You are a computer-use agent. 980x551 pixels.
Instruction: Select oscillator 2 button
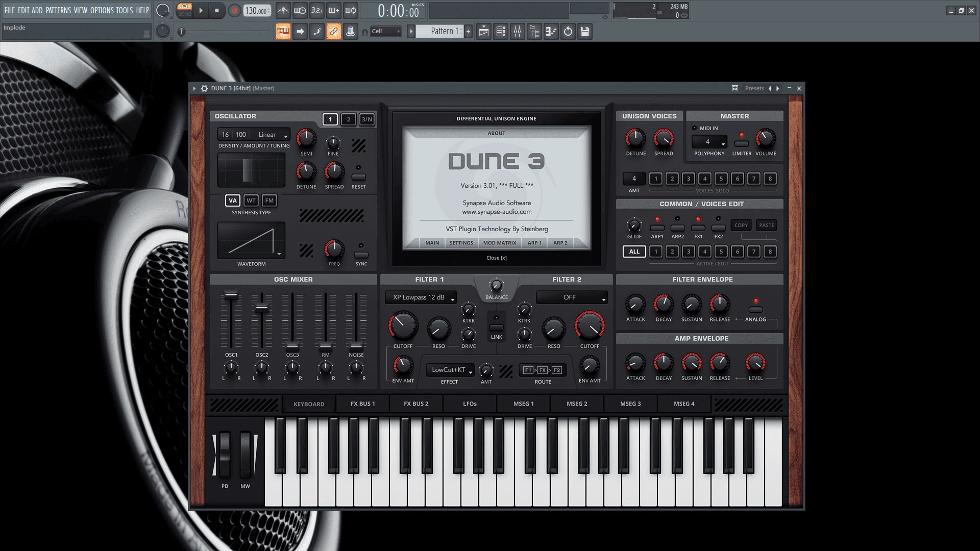click(x=349, y=119)
